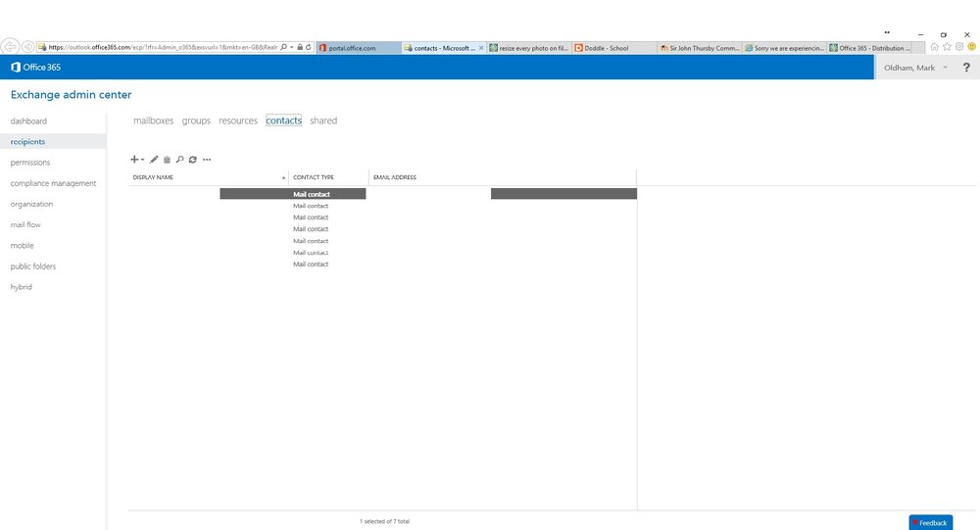Go back with the browser back arrow
Image resolution: width=980 pixels, height=530 pixels.
[10, 47]
